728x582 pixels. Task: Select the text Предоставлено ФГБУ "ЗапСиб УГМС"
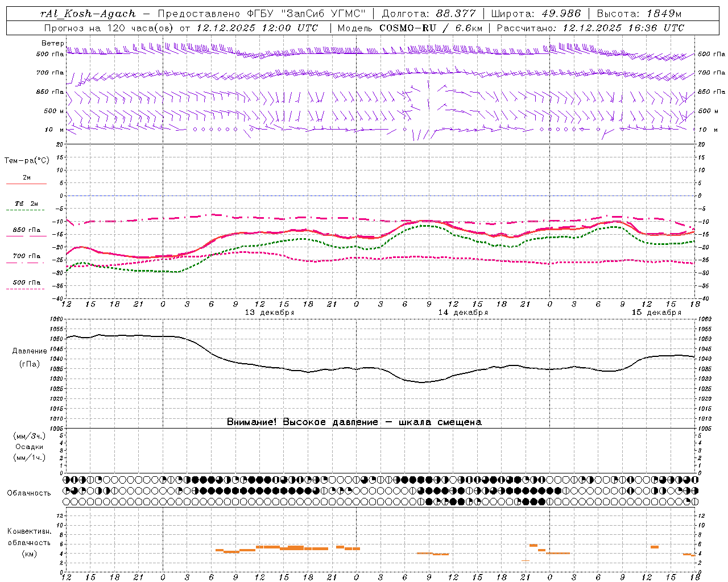(x=262, y=14)
